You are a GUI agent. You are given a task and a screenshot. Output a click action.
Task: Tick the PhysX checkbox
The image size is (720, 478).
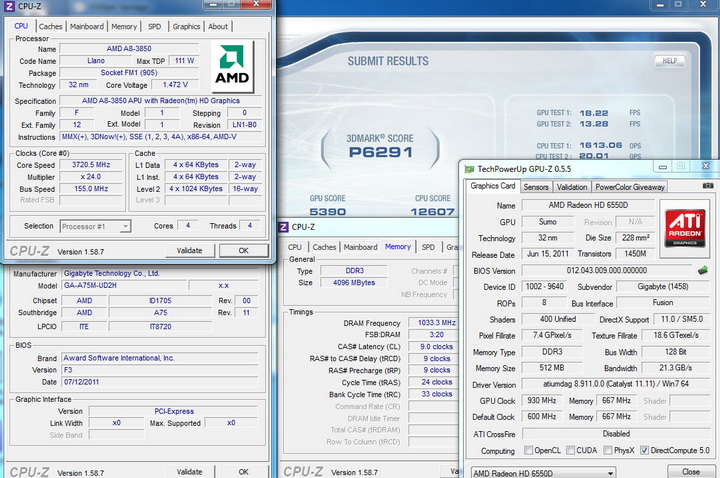[606, 451]
